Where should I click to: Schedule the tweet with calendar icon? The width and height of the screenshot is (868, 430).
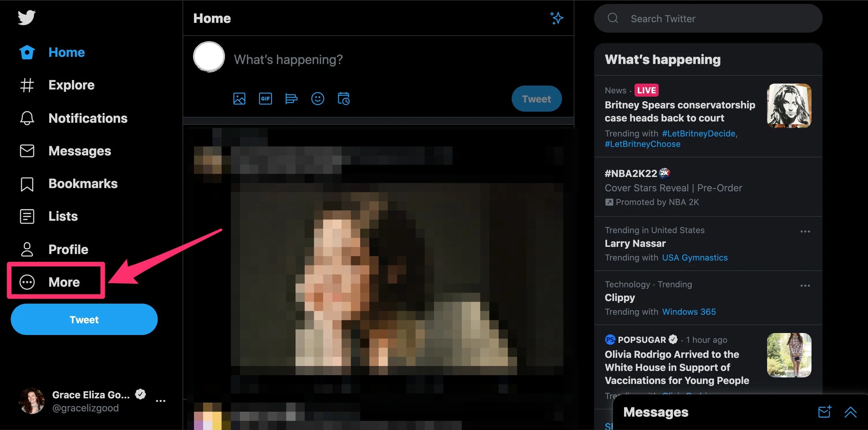click(x=343, y=99)
